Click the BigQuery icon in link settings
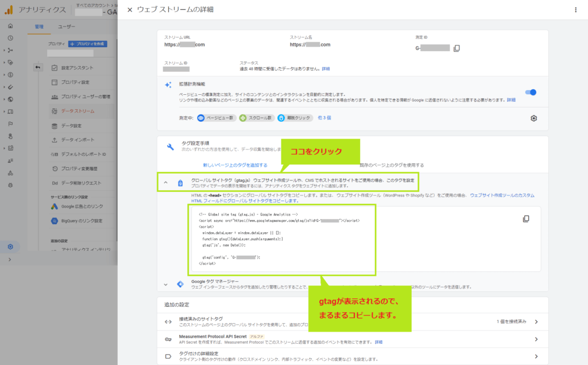 [55, 221]
